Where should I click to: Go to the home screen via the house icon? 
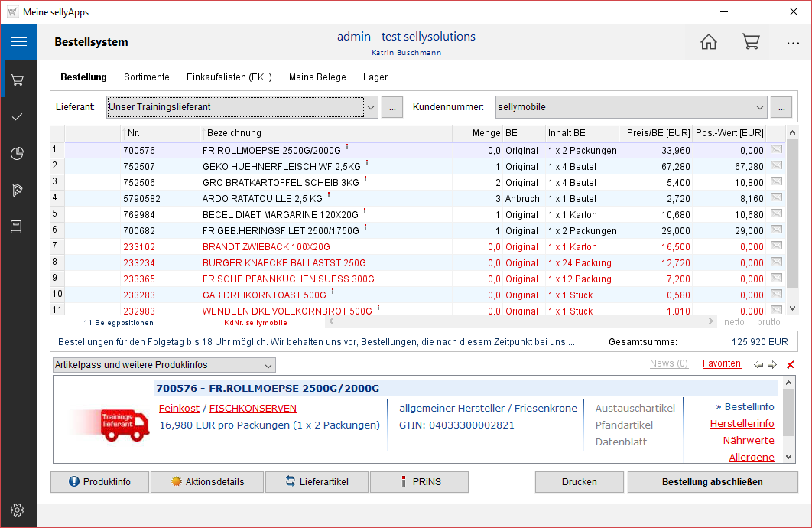point(709,42)
